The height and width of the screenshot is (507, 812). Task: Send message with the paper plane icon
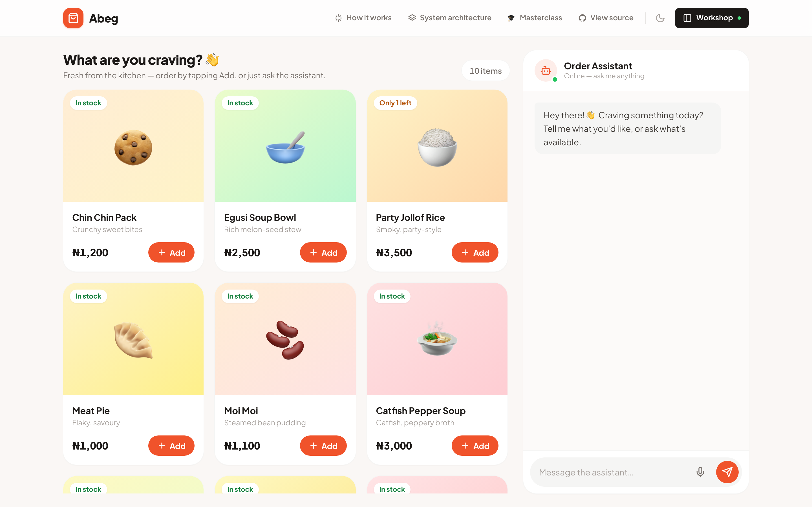tap(727, 472)
